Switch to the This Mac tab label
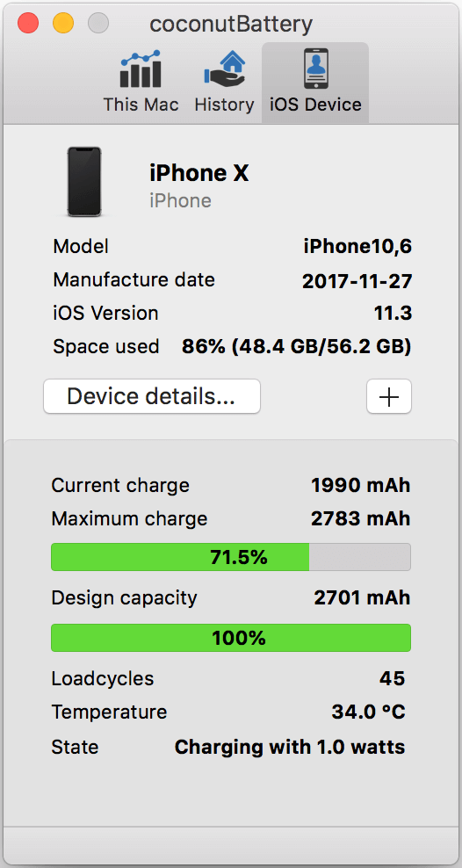Image resolution: width=462 pixels, height=868 pixels. click(141, 105)
